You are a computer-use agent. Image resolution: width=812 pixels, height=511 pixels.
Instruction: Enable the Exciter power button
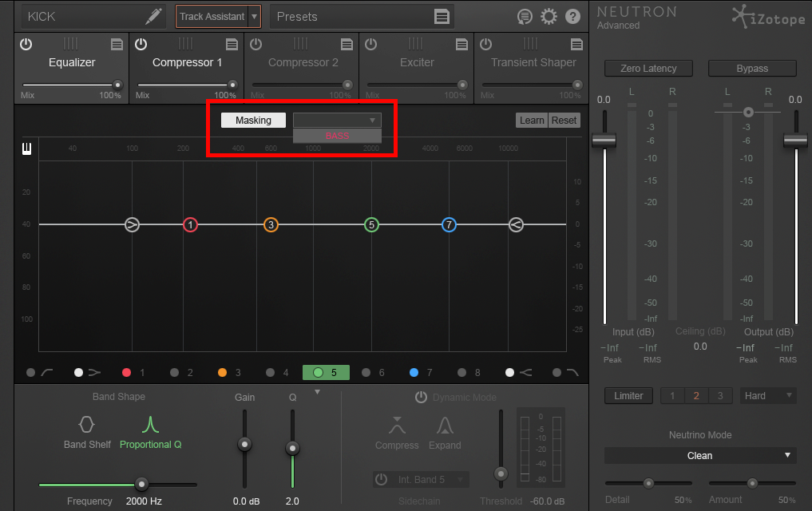click(370, 45)
